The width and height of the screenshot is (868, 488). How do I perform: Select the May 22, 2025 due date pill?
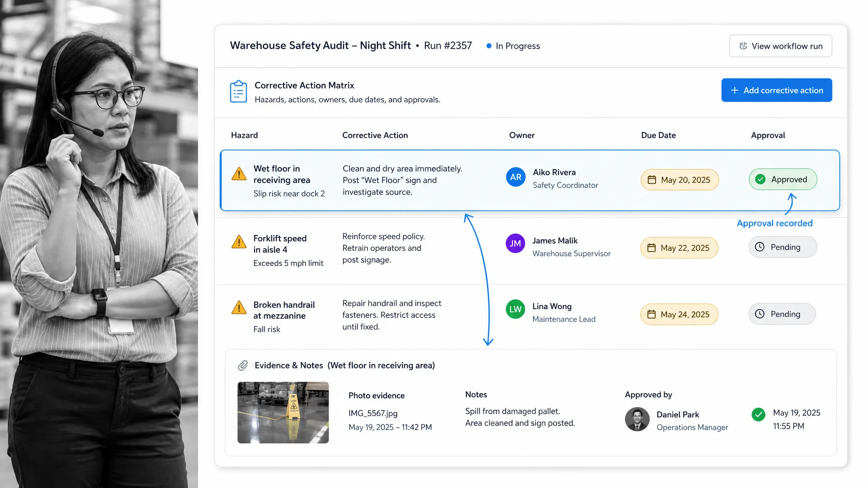(x=679, y=248)
